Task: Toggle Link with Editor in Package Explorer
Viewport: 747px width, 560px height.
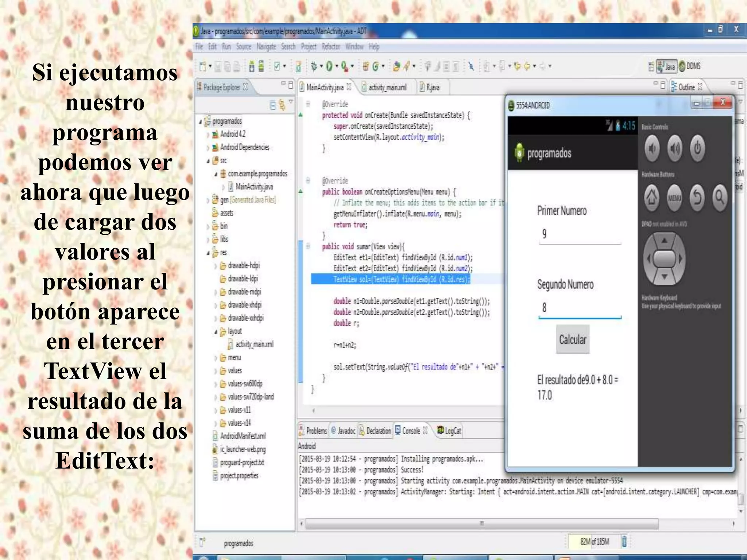Action: point(282,105)
